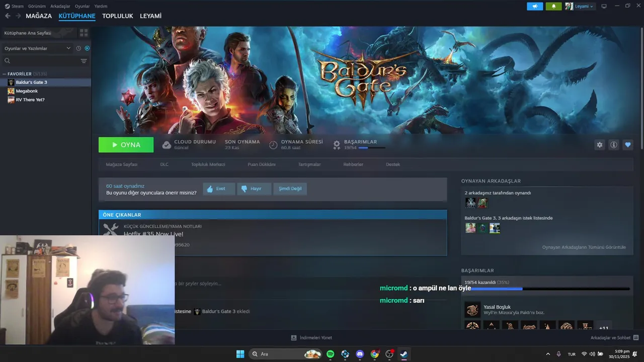Open the LEYAMİ profile tab
The image size is (644, 362).
pos(150,16)
